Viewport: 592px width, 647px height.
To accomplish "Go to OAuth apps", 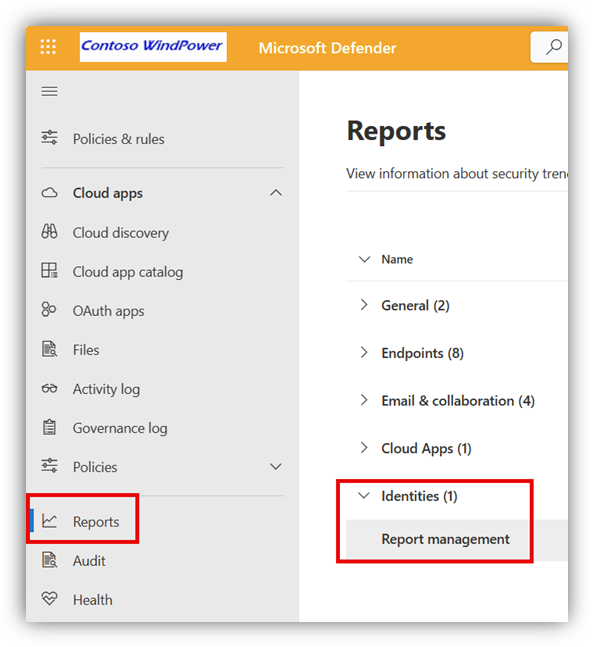I will [x=108, y=311].
